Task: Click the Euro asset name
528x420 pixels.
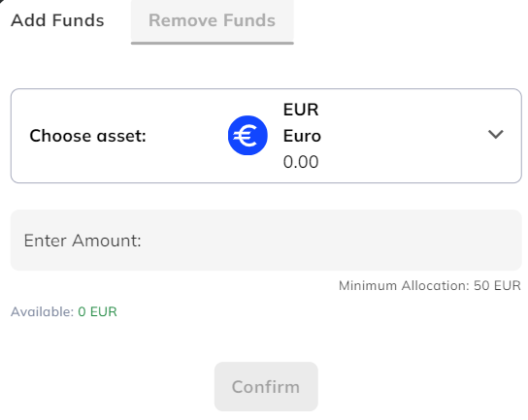Action: (302, 136)
